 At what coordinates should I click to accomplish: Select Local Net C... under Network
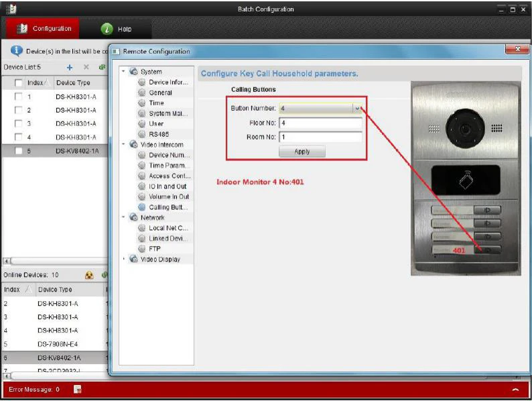168,228
